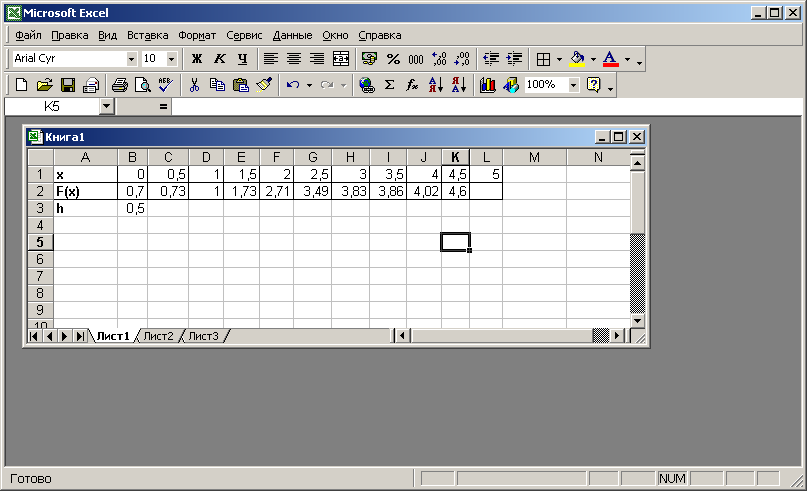
Task: Click the formula bar input
Action: [486, 107]
